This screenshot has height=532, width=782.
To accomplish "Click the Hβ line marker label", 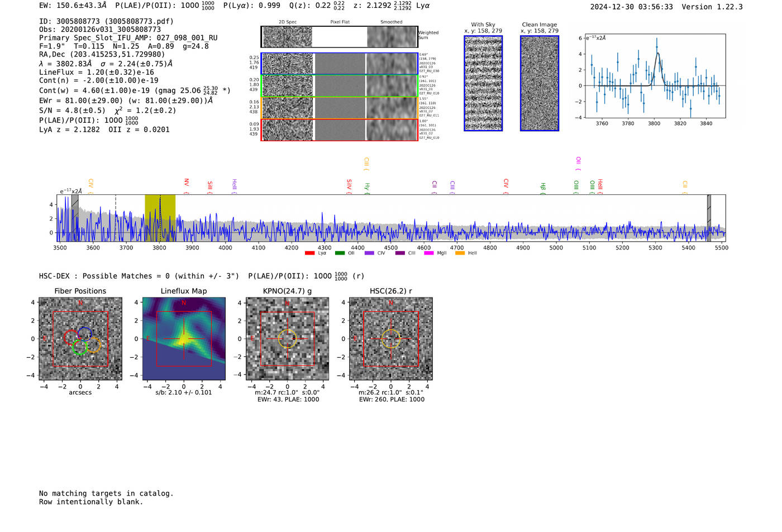I will coord(543,188).
